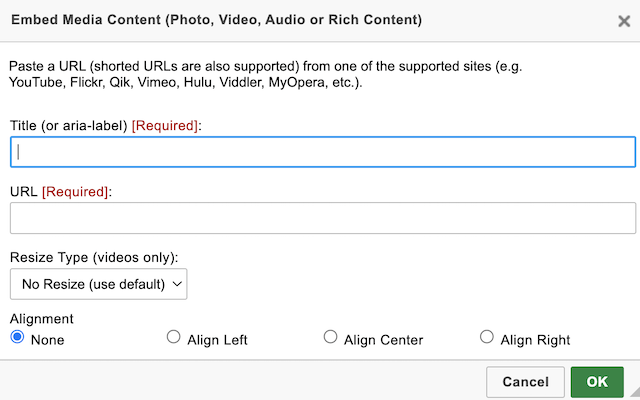Pick the Align Center radio button
This screenshot has width=640, height=400.
click(x=330, y=338)
